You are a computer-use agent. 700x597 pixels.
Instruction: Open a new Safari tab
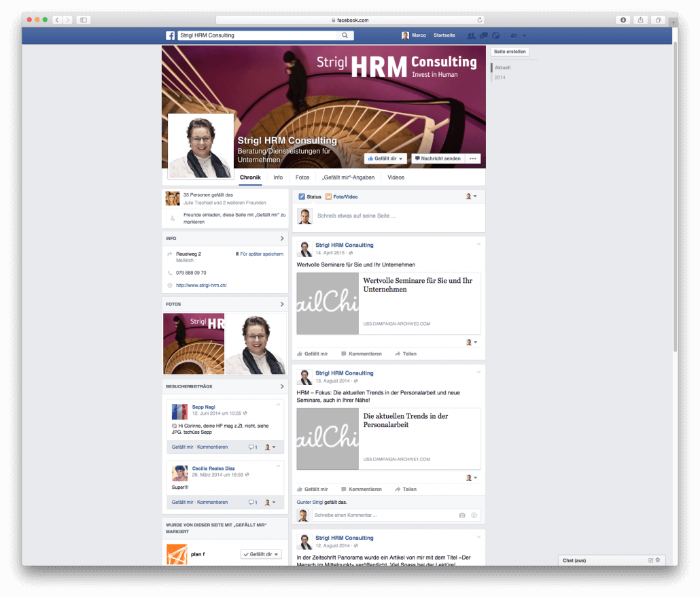[673, 22]
